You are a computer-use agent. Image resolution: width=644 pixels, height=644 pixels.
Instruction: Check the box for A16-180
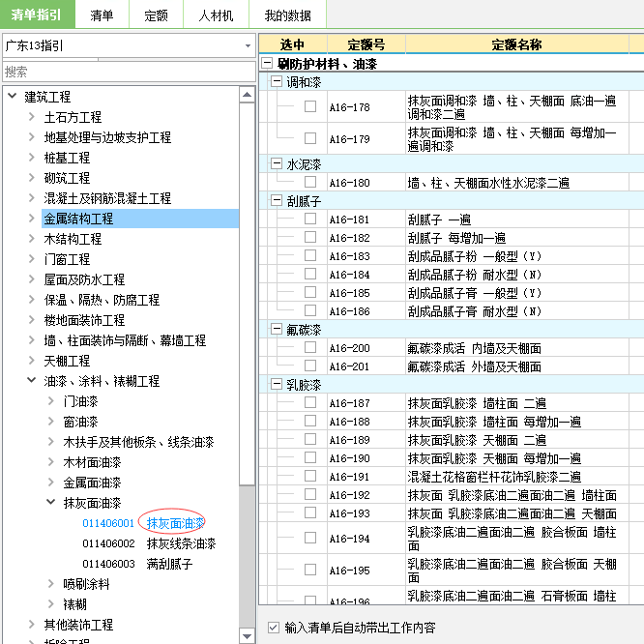pyautogui.click(x=310, y=182)
